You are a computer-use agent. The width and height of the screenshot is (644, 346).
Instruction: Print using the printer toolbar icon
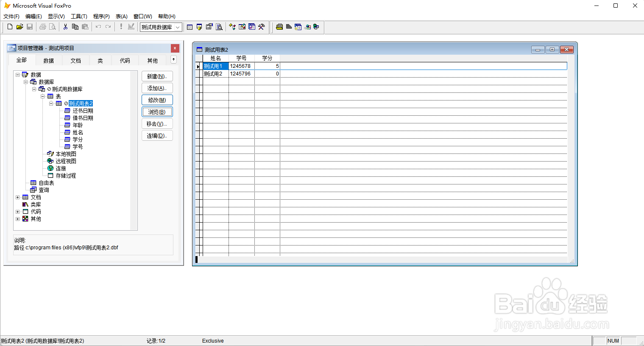point(43,27)
